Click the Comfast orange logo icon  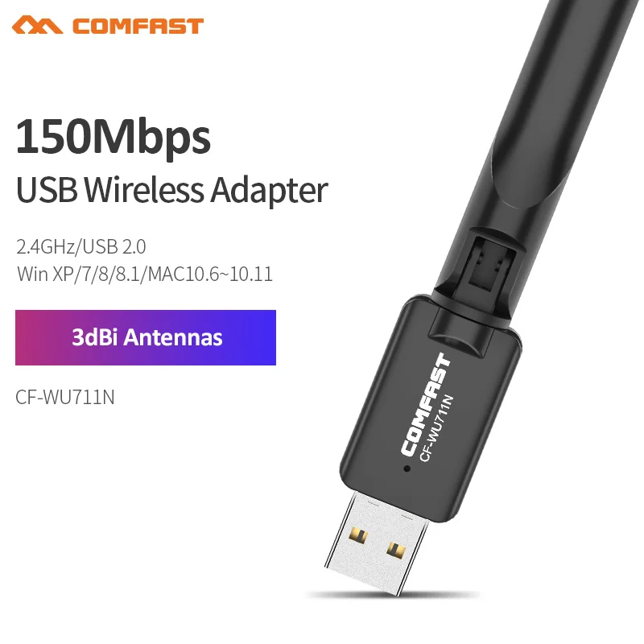point(37,25)
